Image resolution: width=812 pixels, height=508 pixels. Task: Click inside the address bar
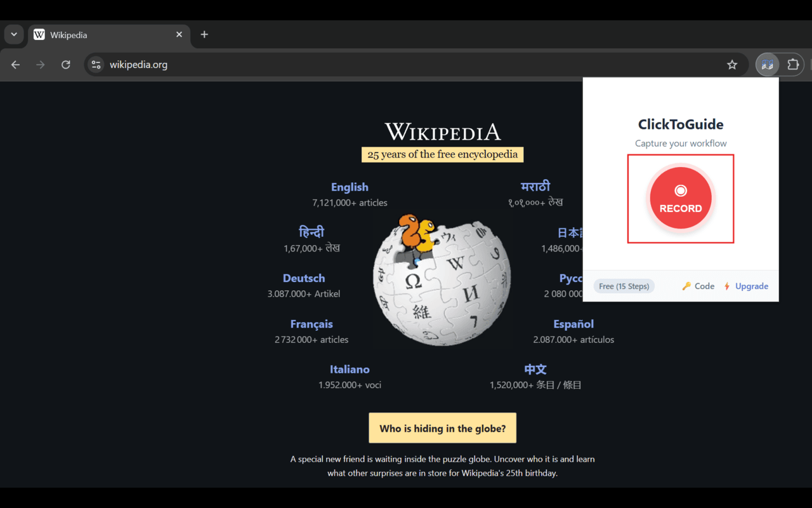[317, 64]
